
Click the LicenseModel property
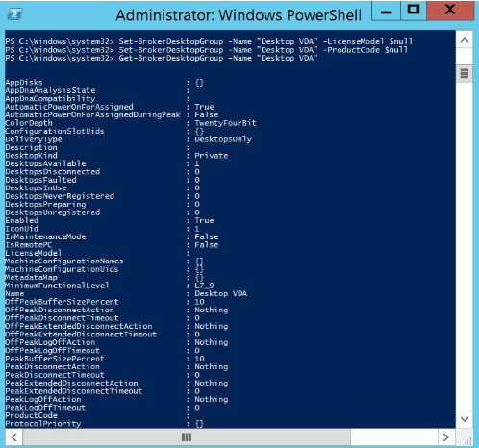coord(34,253)
